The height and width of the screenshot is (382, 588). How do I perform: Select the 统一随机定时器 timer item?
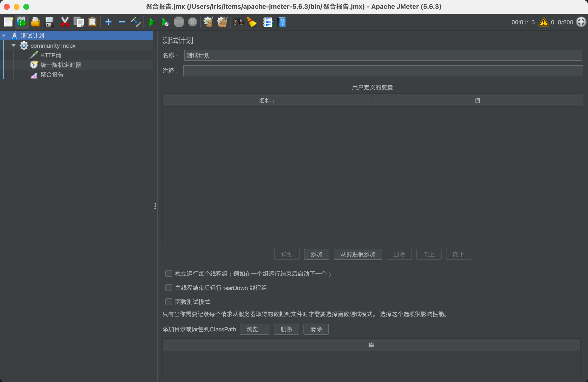coord(61,65)
